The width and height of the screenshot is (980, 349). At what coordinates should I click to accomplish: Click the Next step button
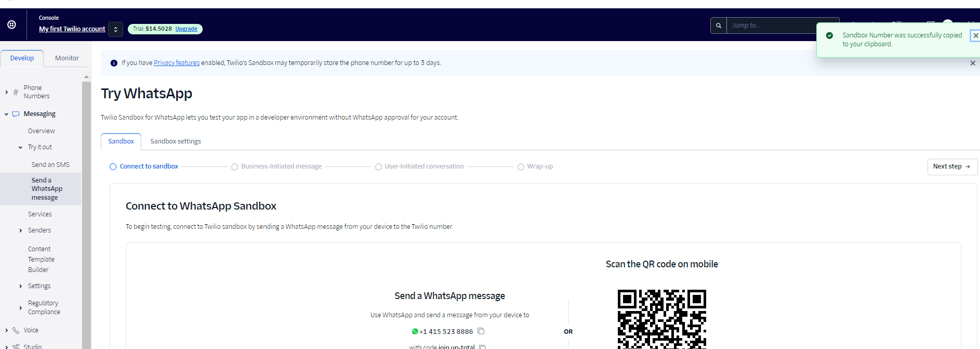coord(952,166)
